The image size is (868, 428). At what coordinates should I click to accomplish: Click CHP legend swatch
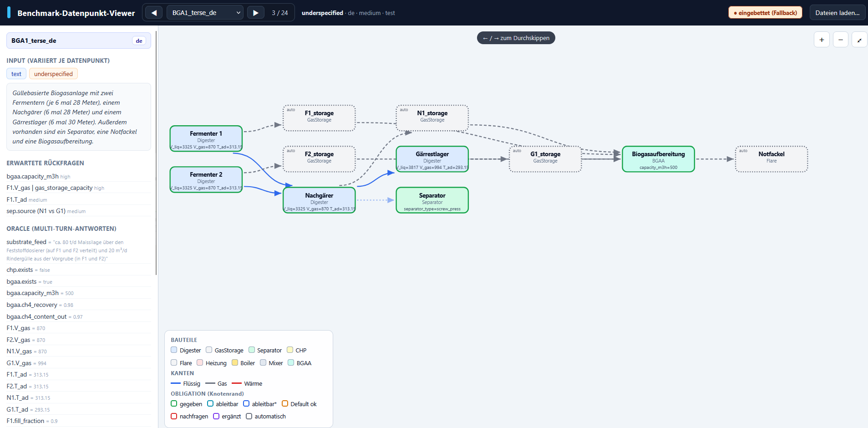290,350
